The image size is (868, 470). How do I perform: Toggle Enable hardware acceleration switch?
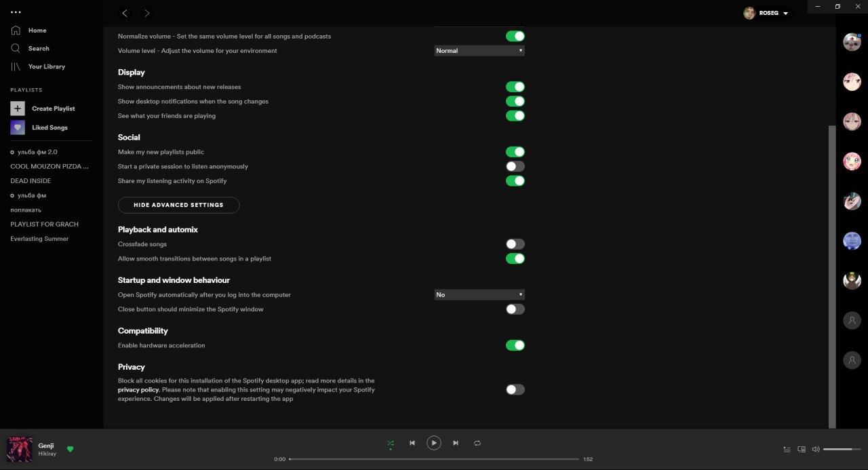pos(515,345)
